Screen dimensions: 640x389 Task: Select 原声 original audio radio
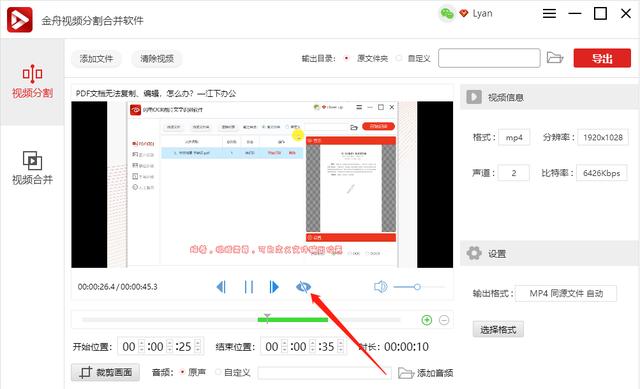(x=182, y=372)
